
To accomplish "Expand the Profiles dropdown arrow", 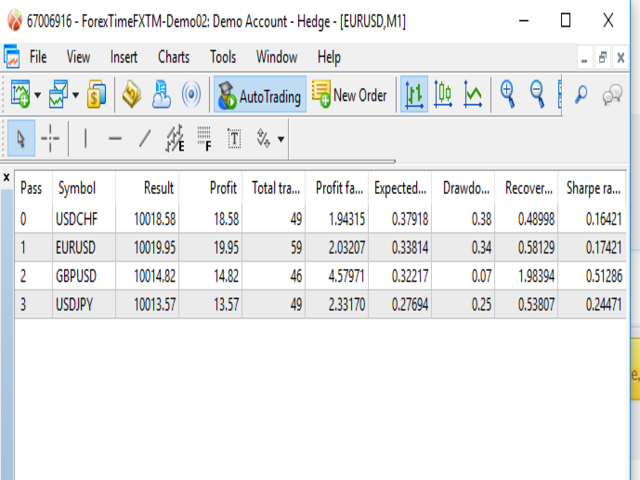I will click(x=76, y=95).
